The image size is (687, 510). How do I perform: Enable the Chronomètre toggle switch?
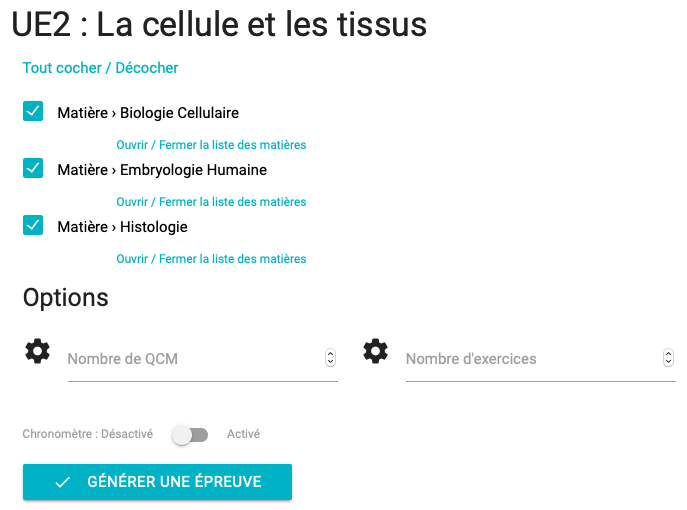(x=190, y=435)
